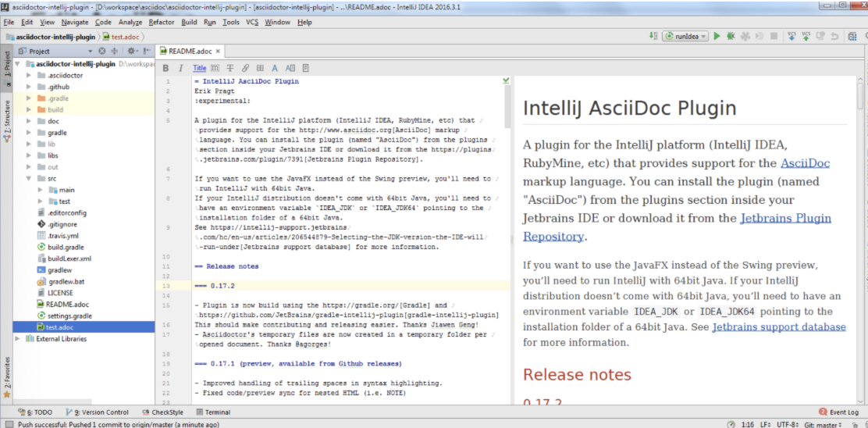Collapse the asciidoctor-intellij-plugin root node
The width and height of the screenshot is (868, 428).
(18, 64)
